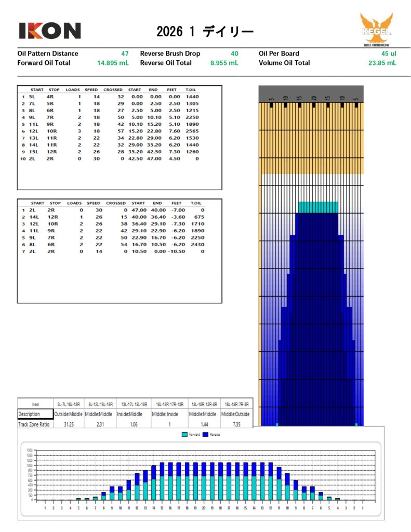Click the gray pin deck area atop lane graphic
Viewport: 411px width, 532px height.
[311, 92]
